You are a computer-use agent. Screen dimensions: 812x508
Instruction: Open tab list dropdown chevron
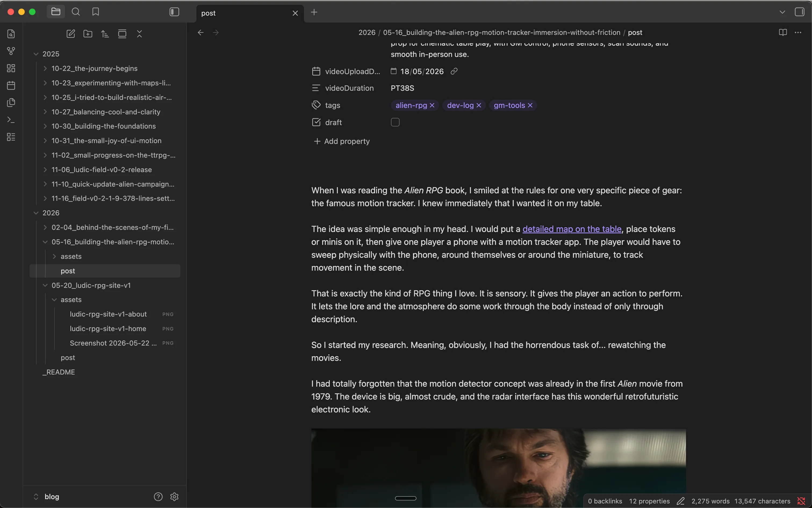[x=782, y=12]
